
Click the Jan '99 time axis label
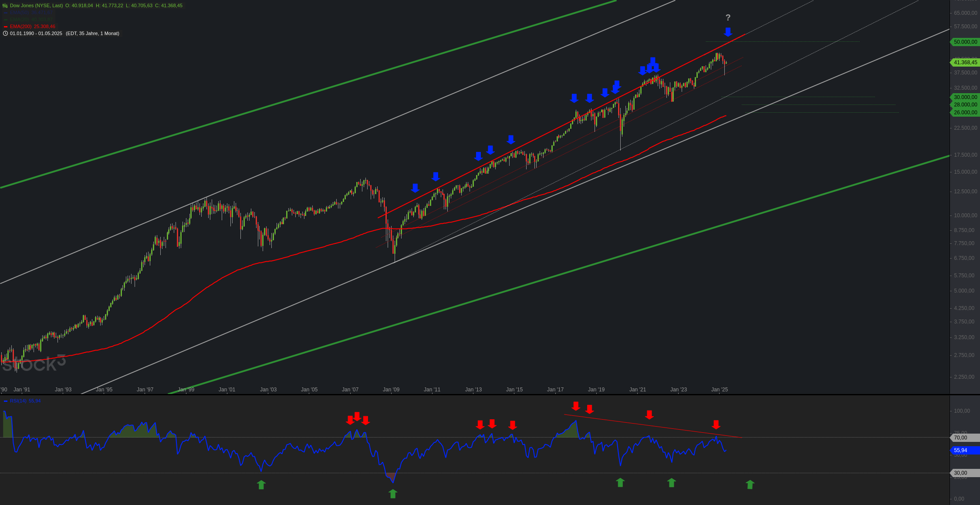coord(186,390)
